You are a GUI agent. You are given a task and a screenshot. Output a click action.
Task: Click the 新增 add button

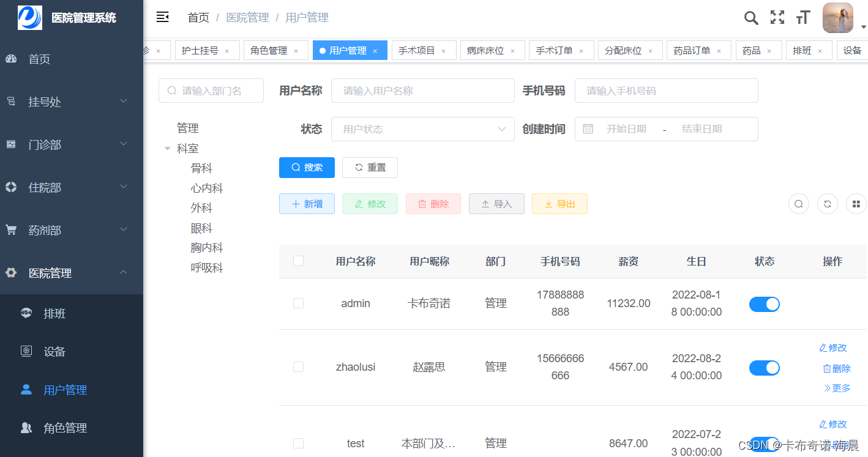[x=307, y=204]
